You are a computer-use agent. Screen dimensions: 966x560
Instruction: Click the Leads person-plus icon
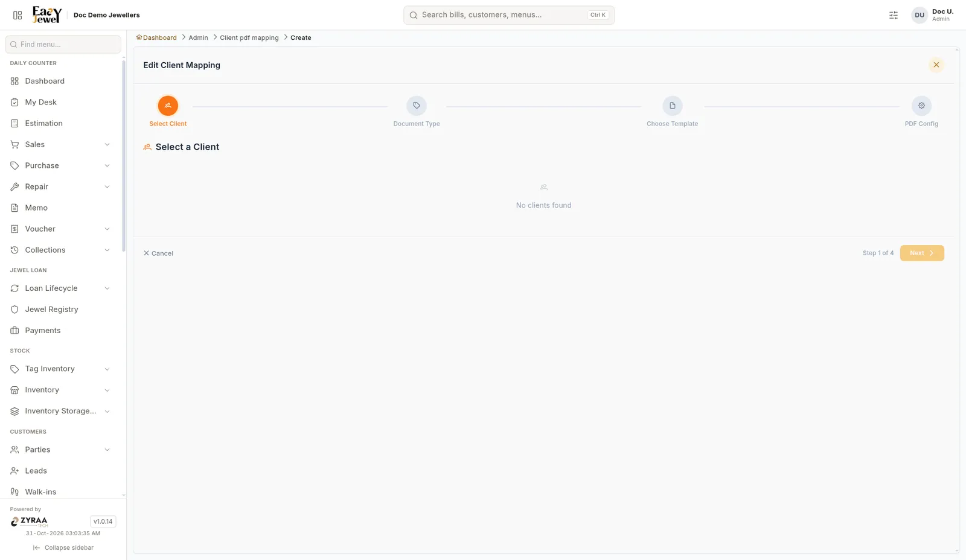pyautogui.click(x=14, y=471)
